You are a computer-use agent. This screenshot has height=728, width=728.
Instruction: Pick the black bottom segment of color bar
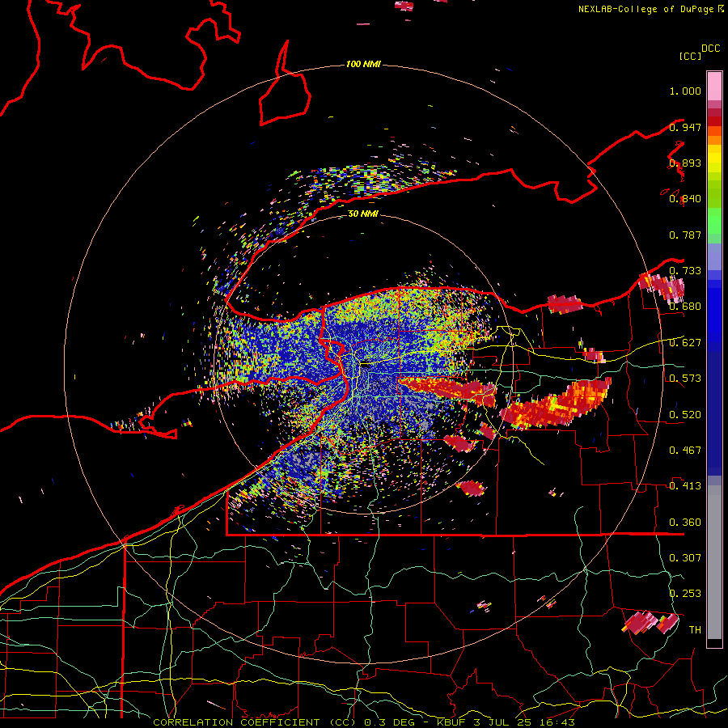coord(714,643)
